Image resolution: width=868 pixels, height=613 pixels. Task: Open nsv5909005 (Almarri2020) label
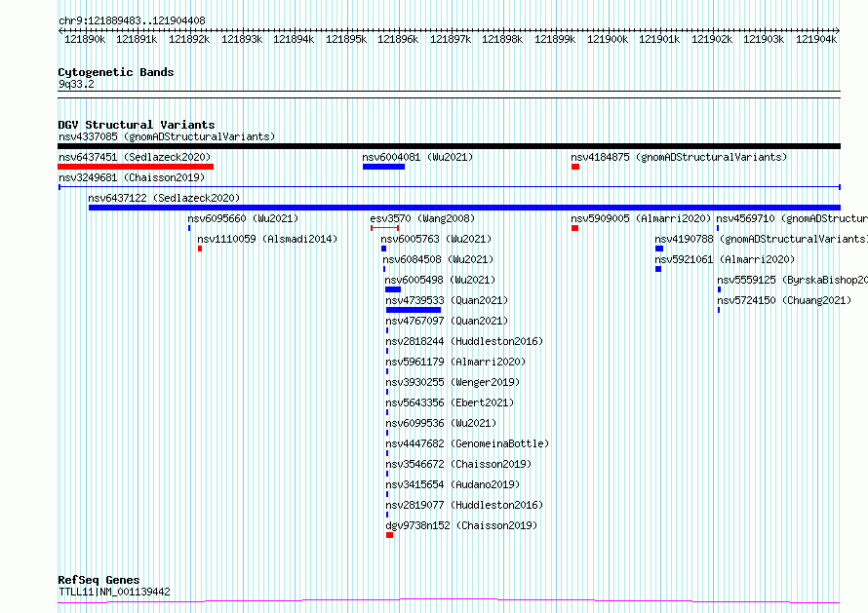(x=641, y=218)
